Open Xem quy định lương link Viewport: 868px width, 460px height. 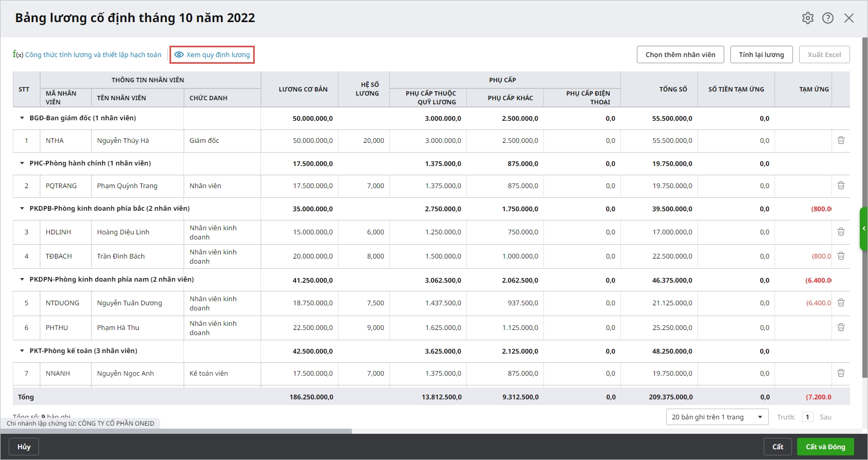pyautogui.click(x=213, y=55)
